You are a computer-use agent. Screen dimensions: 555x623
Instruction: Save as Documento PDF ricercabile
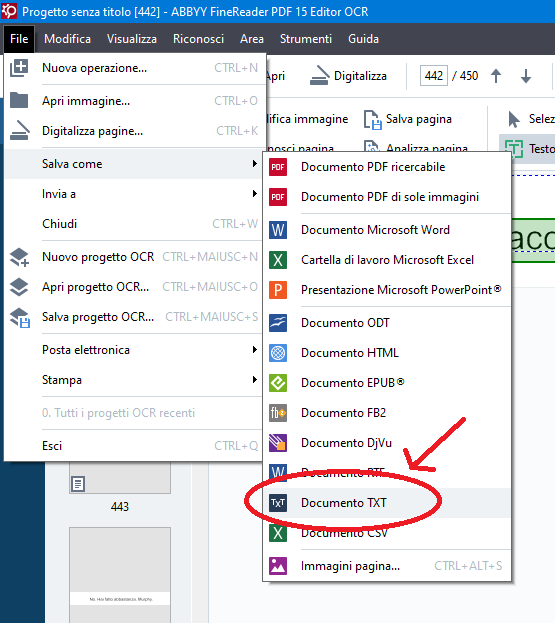point(387,167)
